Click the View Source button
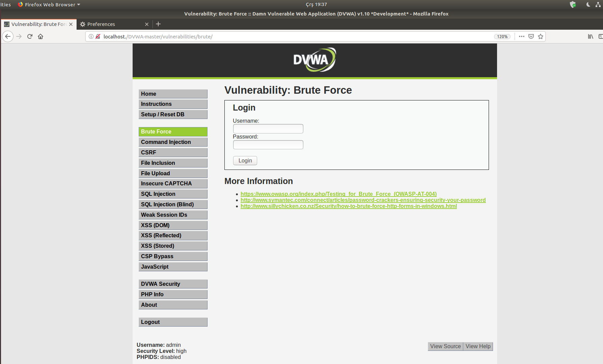Viewport: 603px width, 364px height. (x=445, y=346)
